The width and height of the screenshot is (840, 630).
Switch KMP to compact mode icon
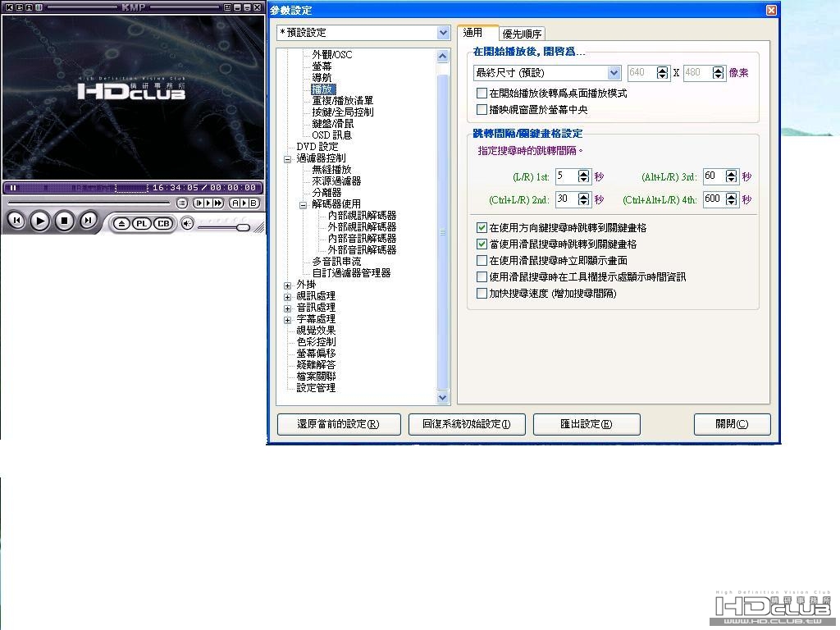[x=228, y=7]
